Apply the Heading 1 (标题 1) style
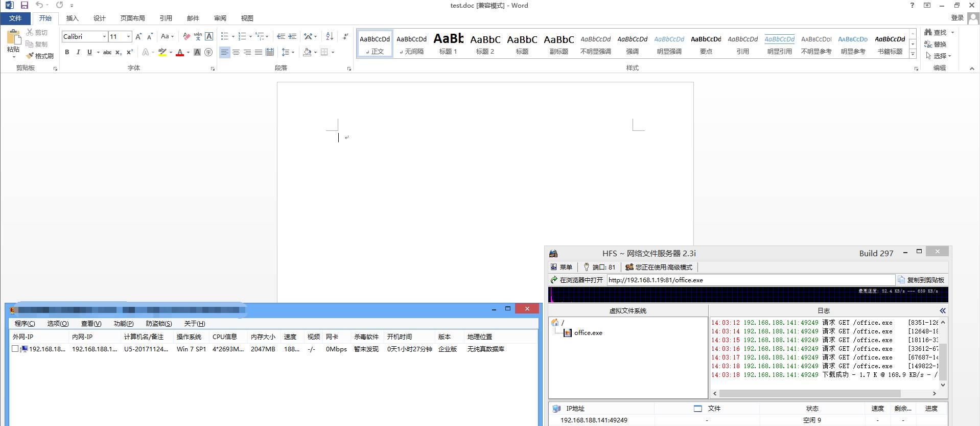The height and width of the screenshot is (426, 980). (x=448, y=43)
